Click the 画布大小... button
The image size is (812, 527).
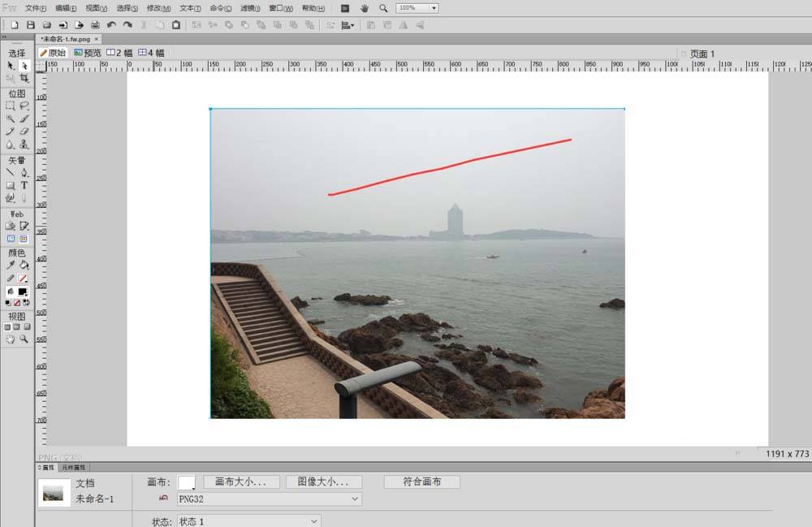[x=241, y=482]
